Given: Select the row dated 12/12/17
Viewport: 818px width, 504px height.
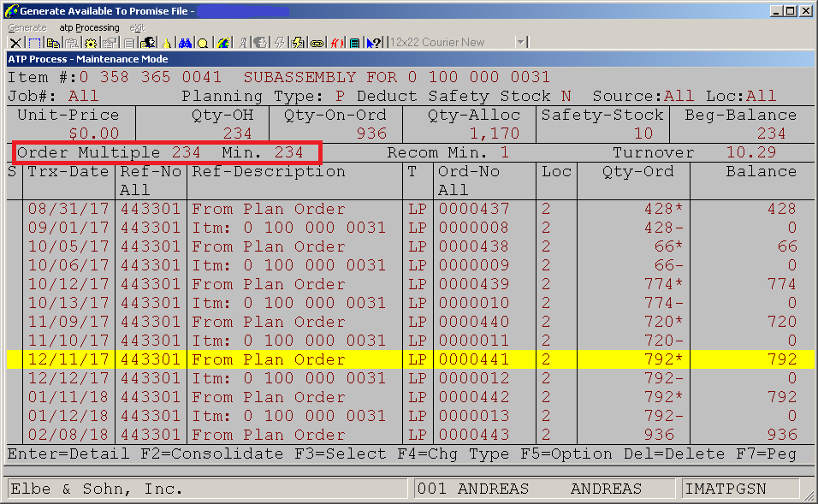Looking at the screenshot, I should point(411,378).
